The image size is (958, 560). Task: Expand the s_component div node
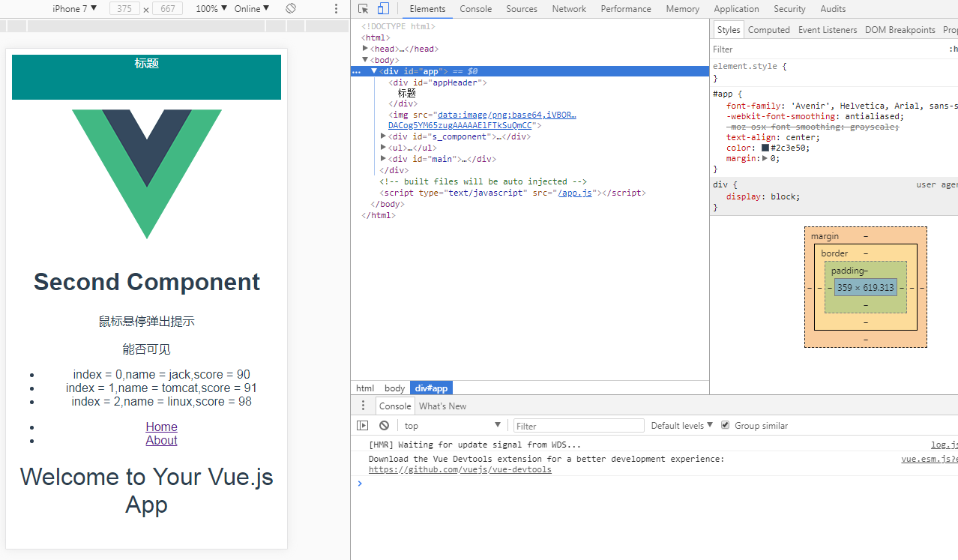384,136
